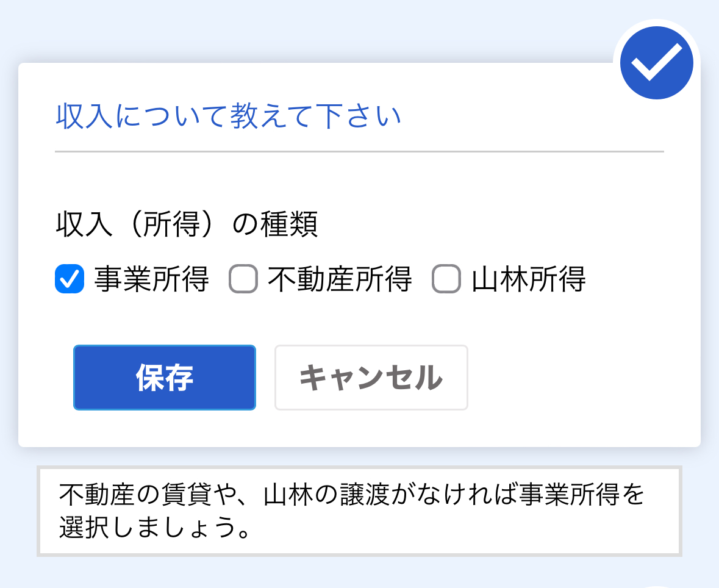Click the 収入（所得）の種類 field label
Viewport: 719px width, 588px height.
pyautogui.click(x=187, y=224)
